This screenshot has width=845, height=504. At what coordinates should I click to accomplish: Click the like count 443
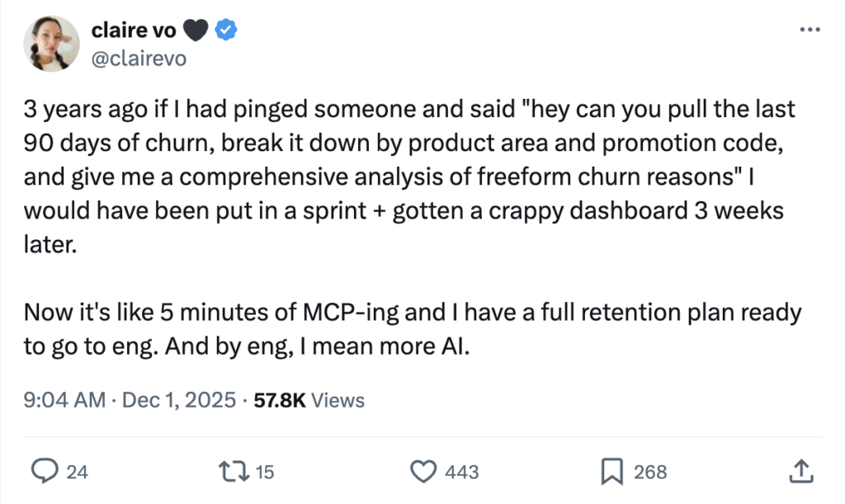point(461,472)
